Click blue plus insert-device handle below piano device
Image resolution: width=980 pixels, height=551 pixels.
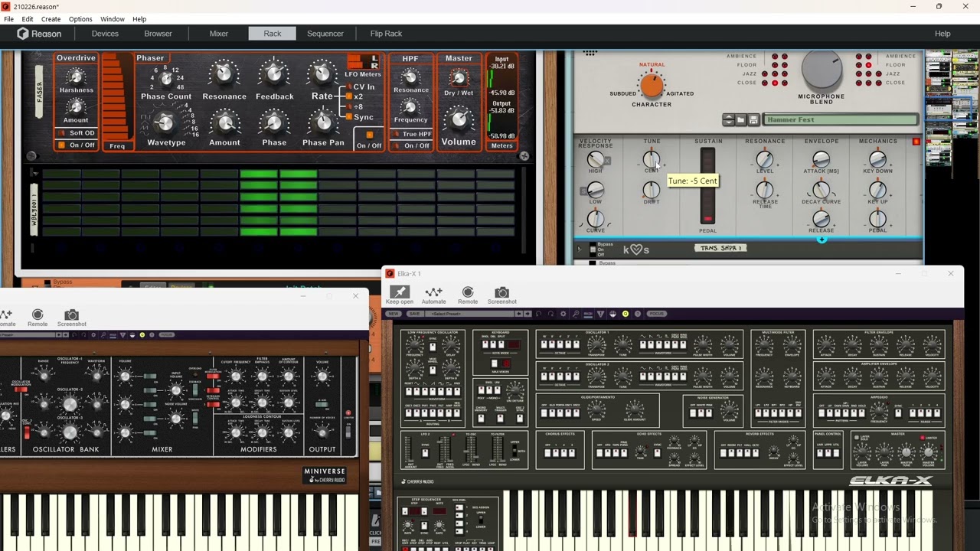[x=822, y=240]
